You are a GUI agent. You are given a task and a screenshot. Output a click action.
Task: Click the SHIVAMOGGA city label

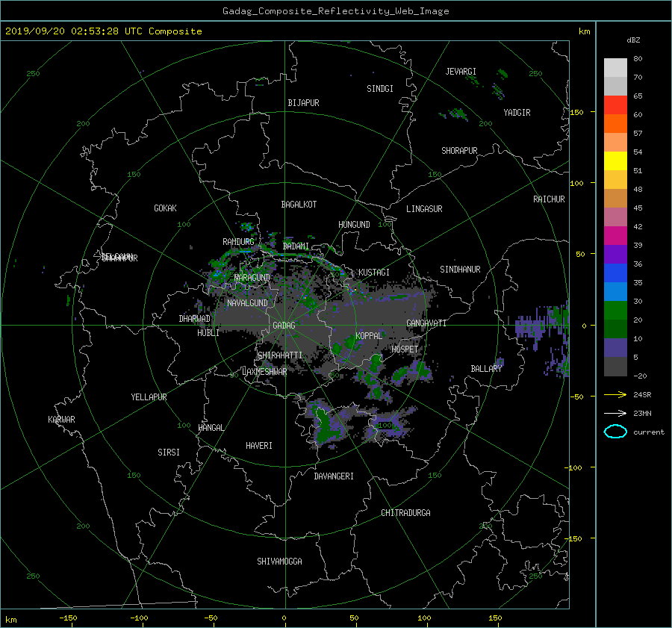click(279, 562)
